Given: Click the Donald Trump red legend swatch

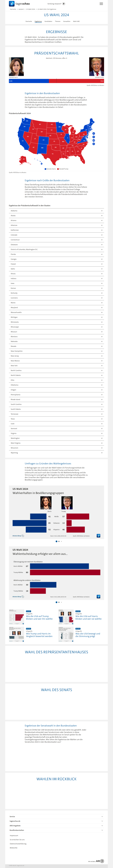Looking at the screenshot, I should (58, 169).
